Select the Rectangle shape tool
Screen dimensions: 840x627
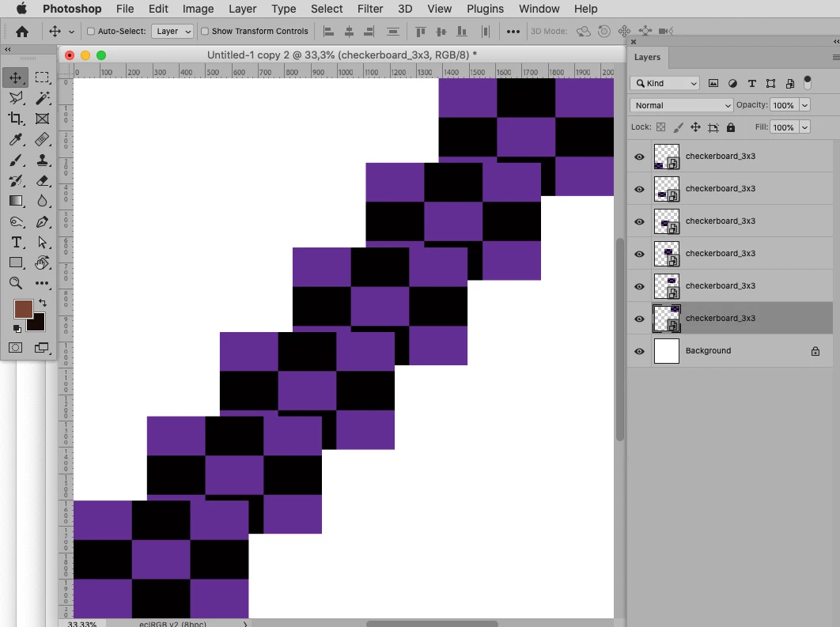(x=16, y=263)
